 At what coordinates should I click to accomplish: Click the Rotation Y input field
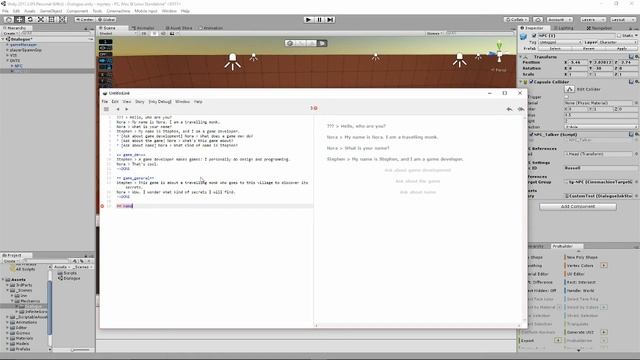pos(603,69)
